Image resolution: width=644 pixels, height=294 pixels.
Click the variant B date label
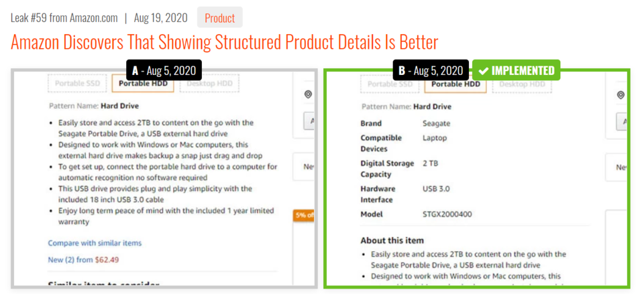(431, 70)
